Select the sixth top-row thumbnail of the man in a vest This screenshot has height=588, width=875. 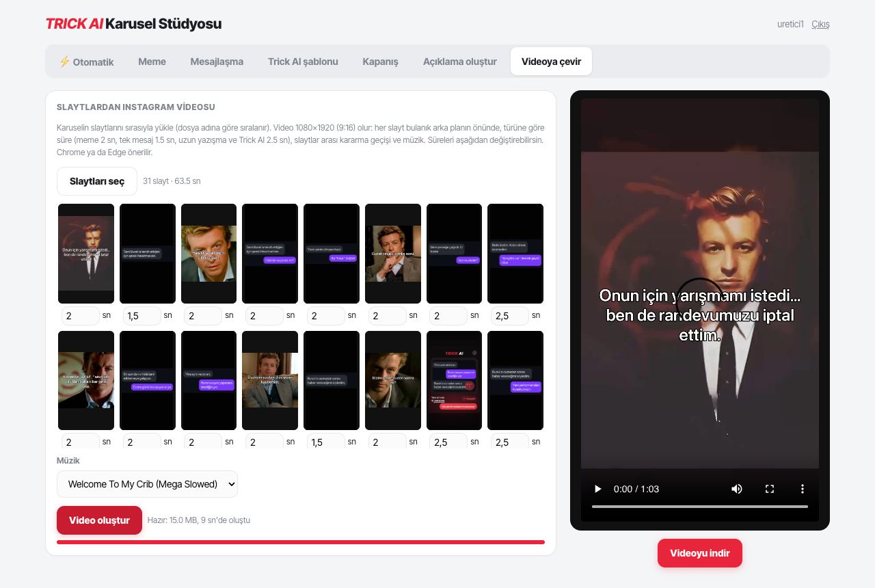coord(393,254)
